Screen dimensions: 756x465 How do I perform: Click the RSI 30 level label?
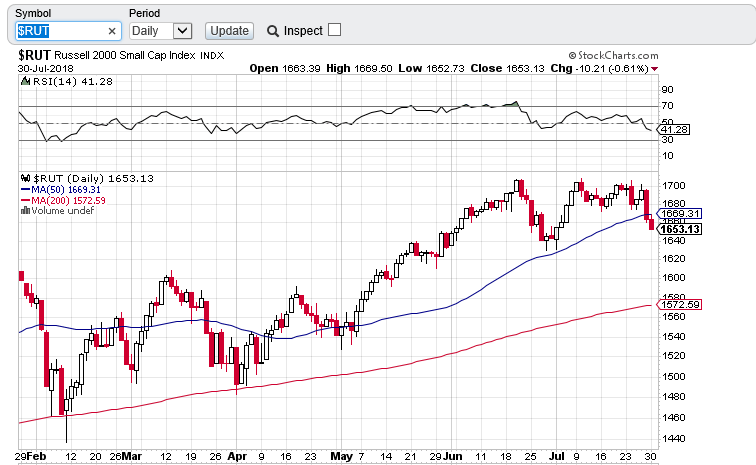pos(668,139)
